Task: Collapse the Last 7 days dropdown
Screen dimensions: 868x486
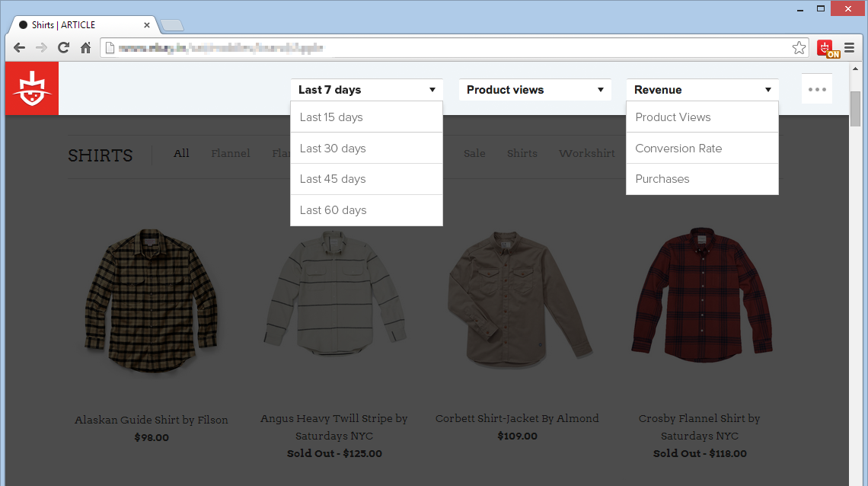Action: coord(366,90)
